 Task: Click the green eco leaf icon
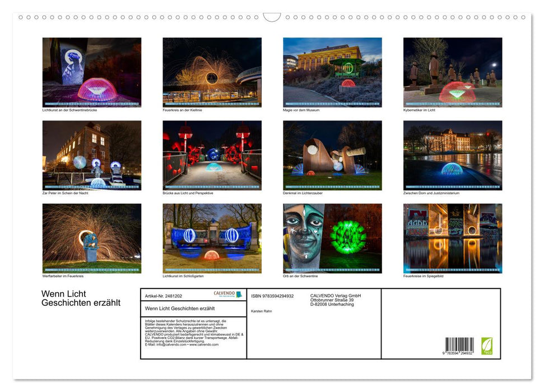487,346
